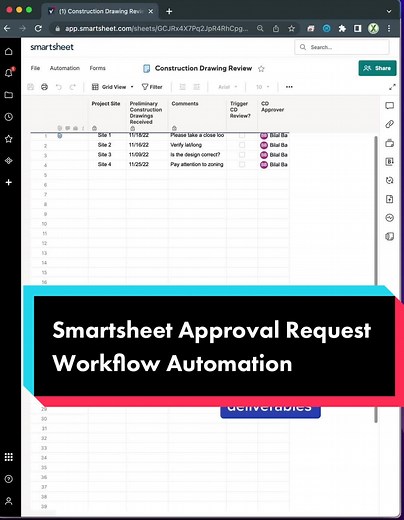The image size is (404, 520).
Task: Select the Site 2 cell
Action: [107, 145]
